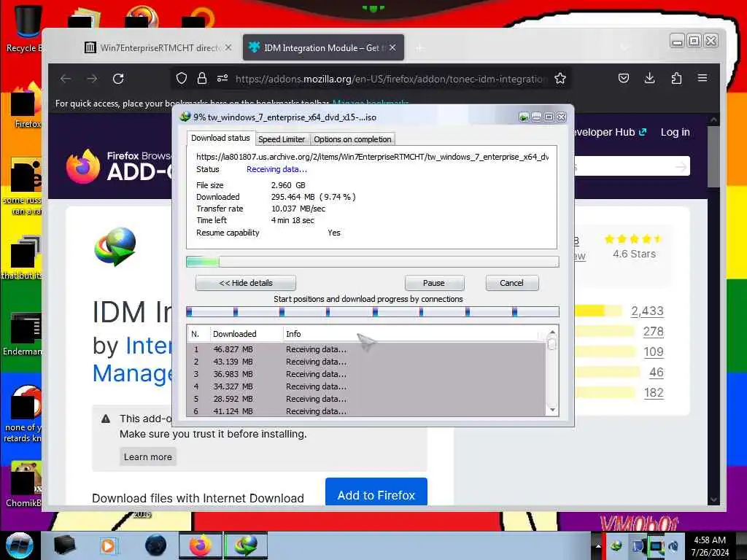747x560 pixels.
Task: Click the 2,433 five-star reviews count
Action: [x=647, y=311]
